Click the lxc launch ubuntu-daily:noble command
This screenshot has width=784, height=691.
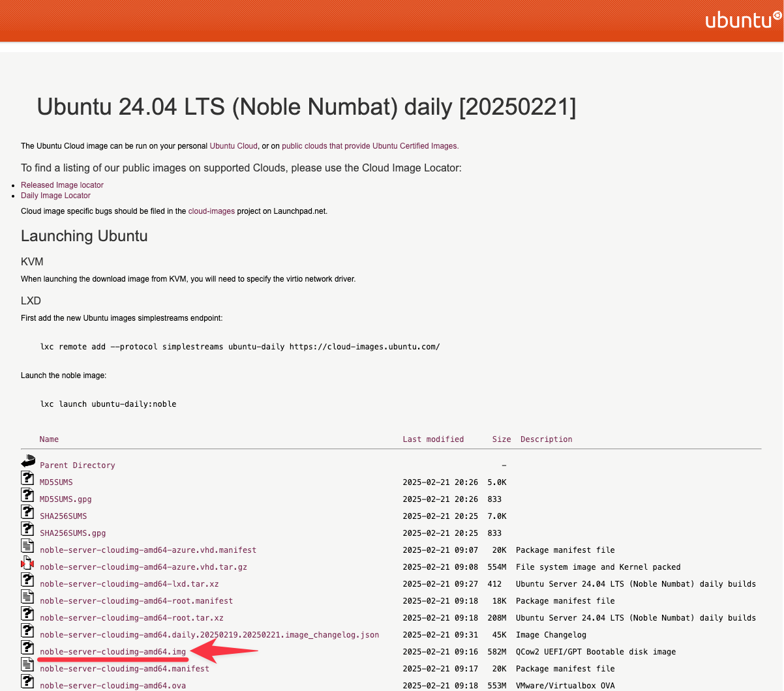[108, 404]
